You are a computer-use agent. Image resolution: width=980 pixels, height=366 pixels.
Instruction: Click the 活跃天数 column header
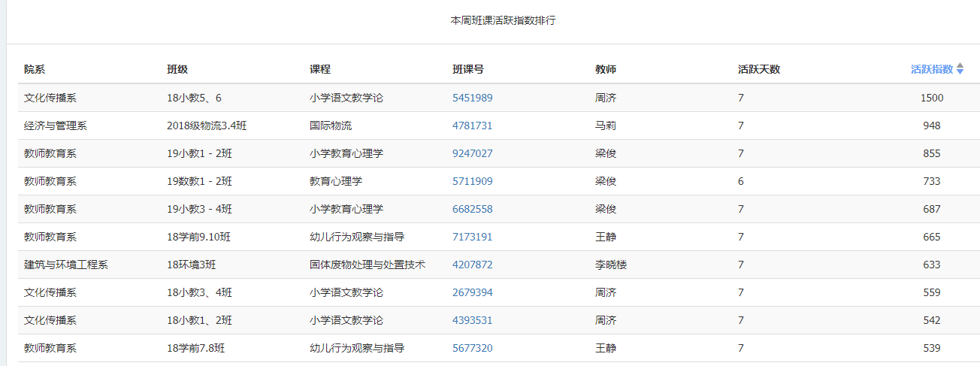pyautogui.click(x=759, y=69)
